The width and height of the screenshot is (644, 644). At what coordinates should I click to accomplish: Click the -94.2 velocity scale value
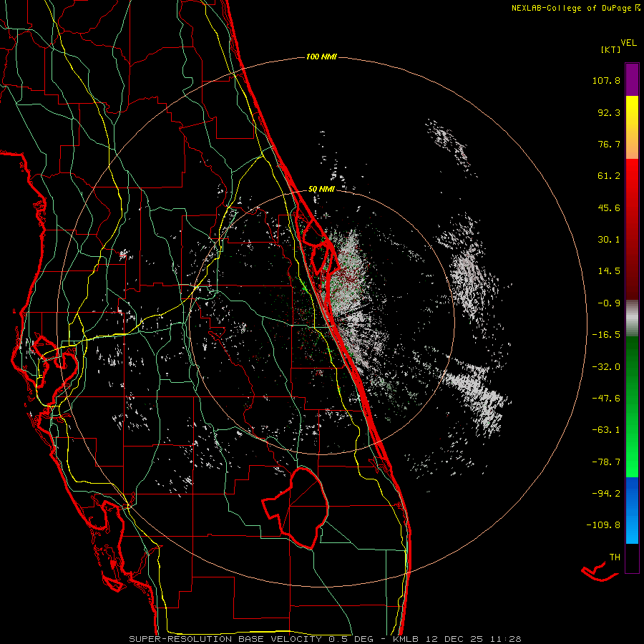coord(606,494)
